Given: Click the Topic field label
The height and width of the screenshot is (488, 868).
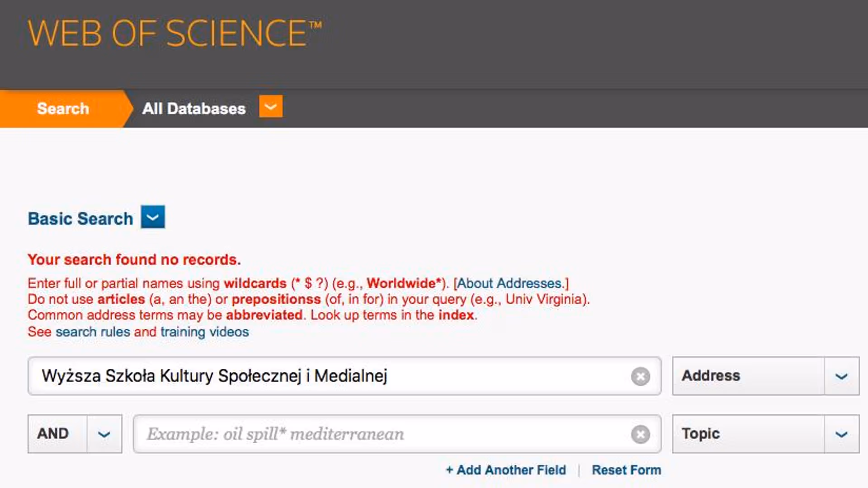Looking at the screenshot, I should (x=701, y=434).
